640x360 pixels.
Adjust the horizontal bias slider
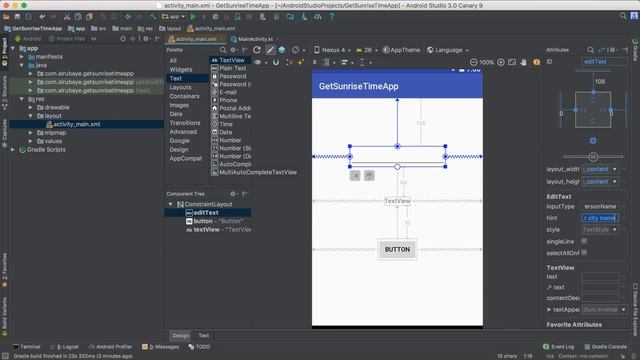point(593,157)
